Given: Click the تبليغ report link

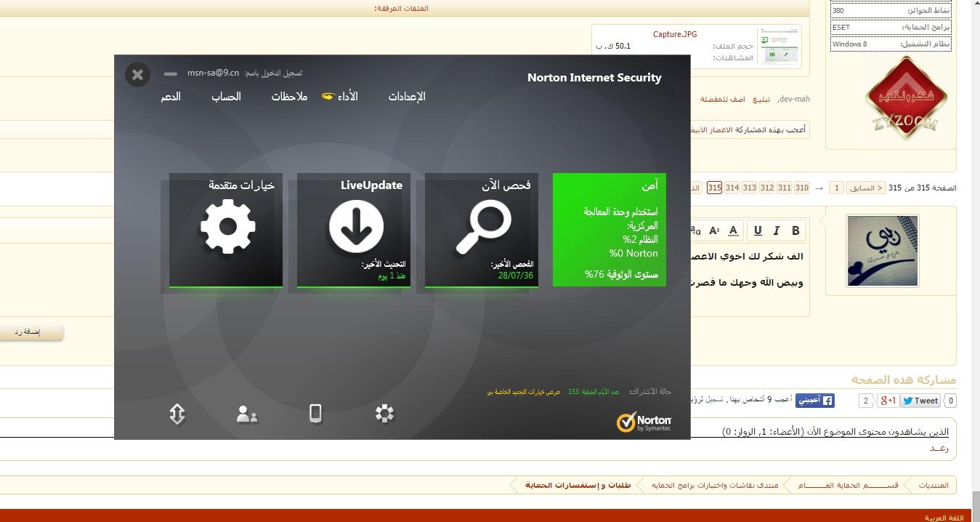Looking at the screenshot, I should [761, 99].
